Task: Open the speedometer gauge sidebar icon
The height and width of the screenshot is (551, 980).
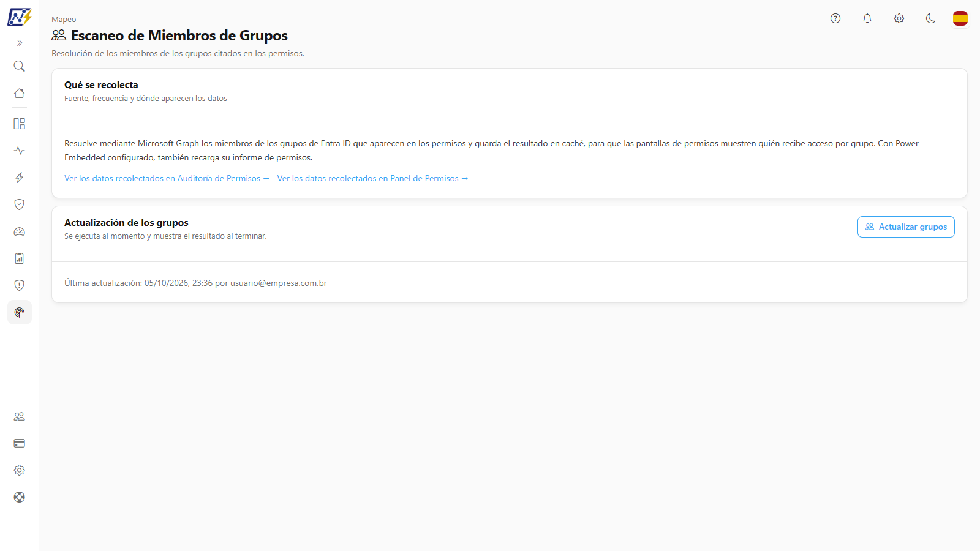Action: tap(20, 231)
